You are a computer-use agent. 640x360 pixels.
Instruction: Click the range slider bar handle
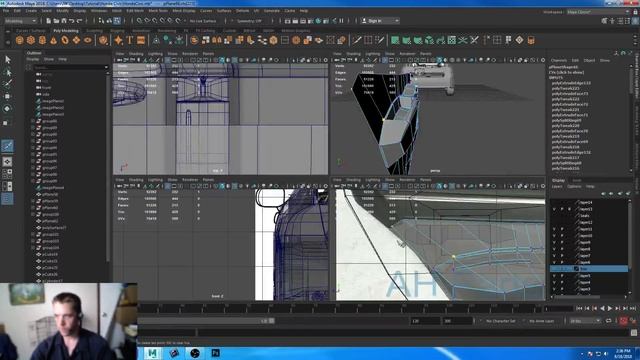[x=271, y=321]
